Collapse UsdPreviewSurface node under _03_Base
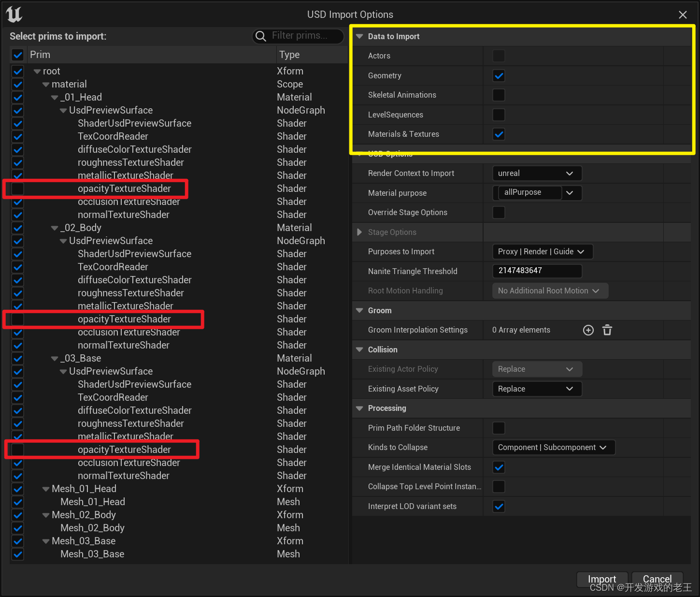Screen dimensions: 700x597 click(63, 372)
